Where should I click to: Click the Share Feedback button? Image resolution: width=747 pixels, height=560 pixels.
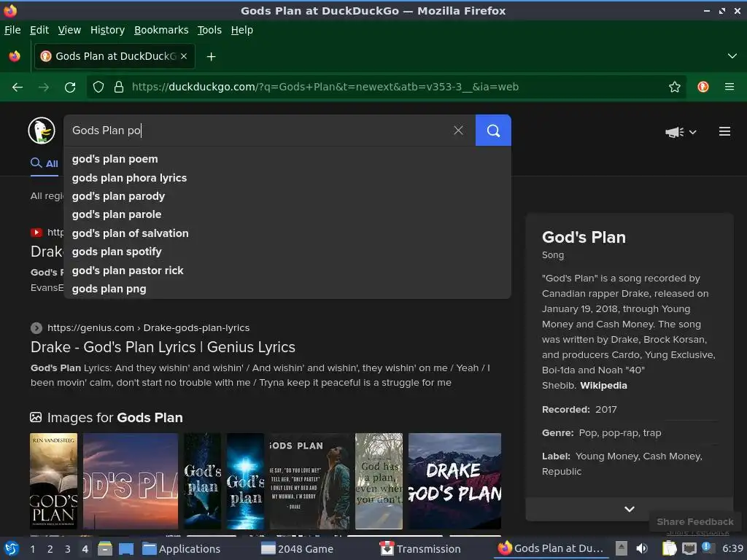coord(694,522)
